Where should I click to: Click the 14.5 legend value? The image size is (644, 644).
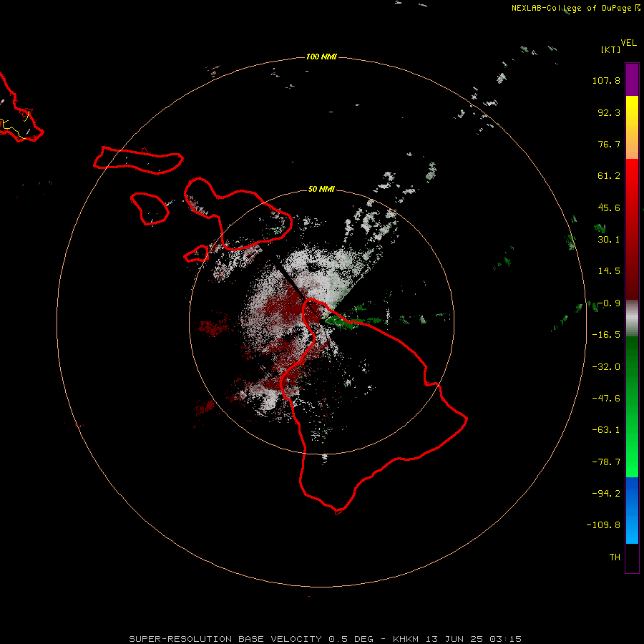click(609, 271)
